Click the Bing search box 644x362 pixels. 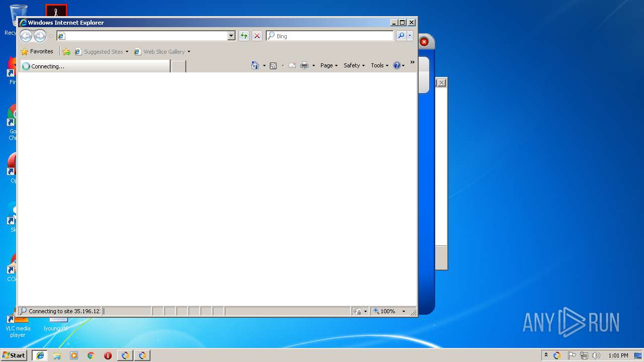coord(330,36)
